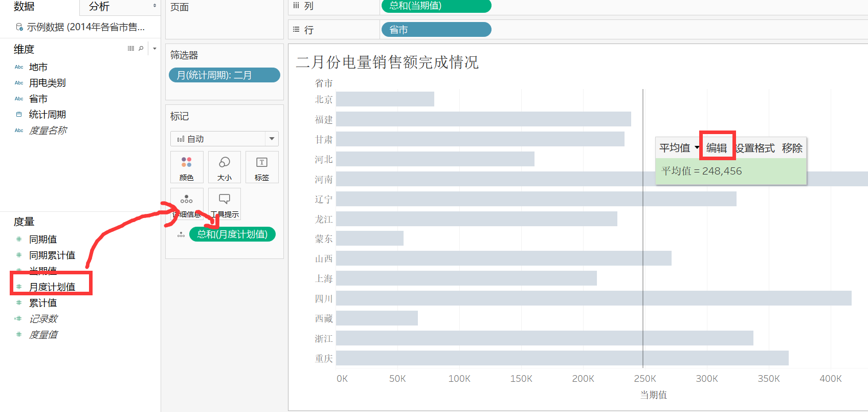Select the 总和(月度计划值) pill in marks card

point(232,234)
